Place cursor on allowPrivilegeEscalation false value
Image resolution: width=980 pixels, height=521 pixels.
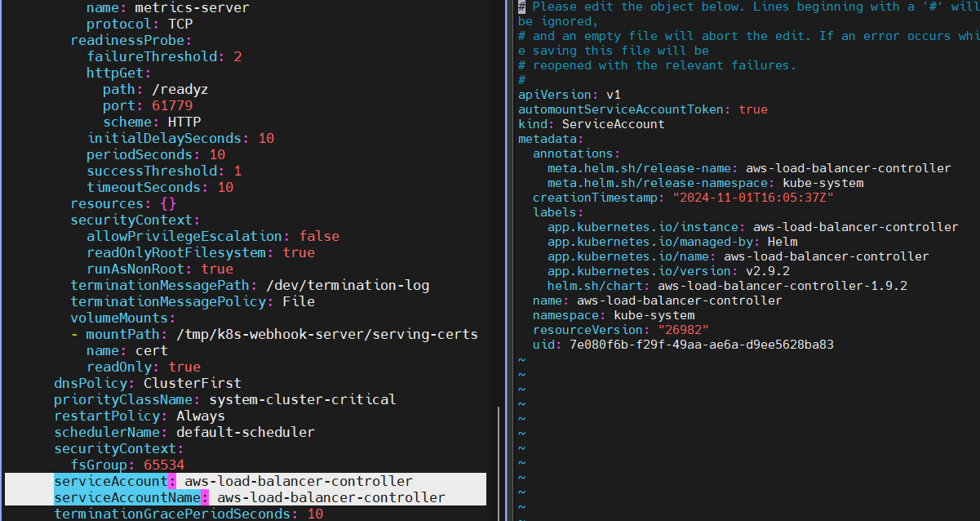[x=319, y=236]
